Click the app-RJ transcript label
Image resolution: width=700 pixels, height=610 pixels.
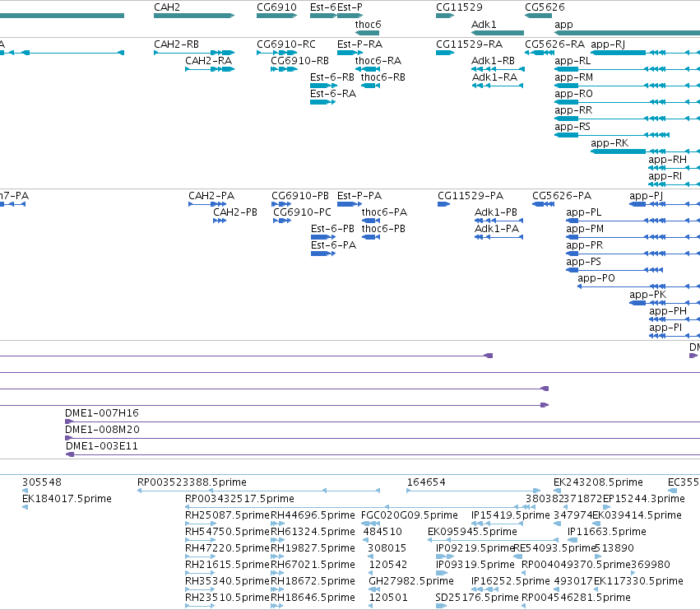tap(608, 44)
